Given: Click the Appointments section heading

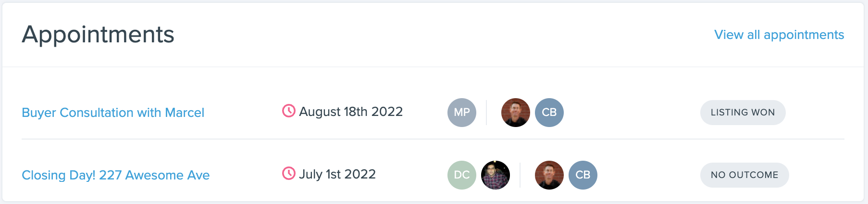Looking at the screenshot, I should pos(98,35).
